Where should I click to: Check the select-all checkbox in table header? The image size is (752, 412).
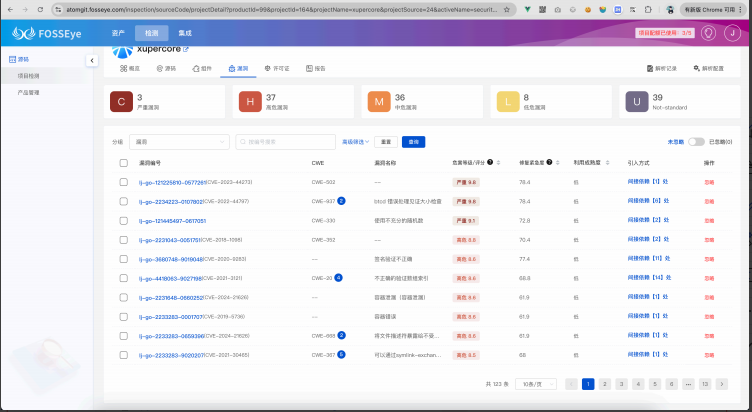pos(124,163)
